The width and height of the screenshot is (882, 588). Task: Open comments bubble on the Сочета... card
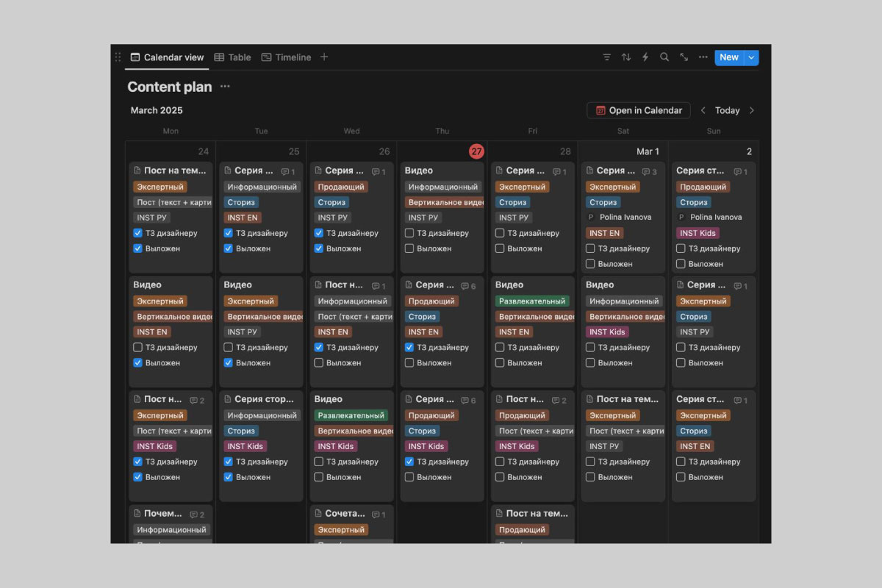point(379,515)
